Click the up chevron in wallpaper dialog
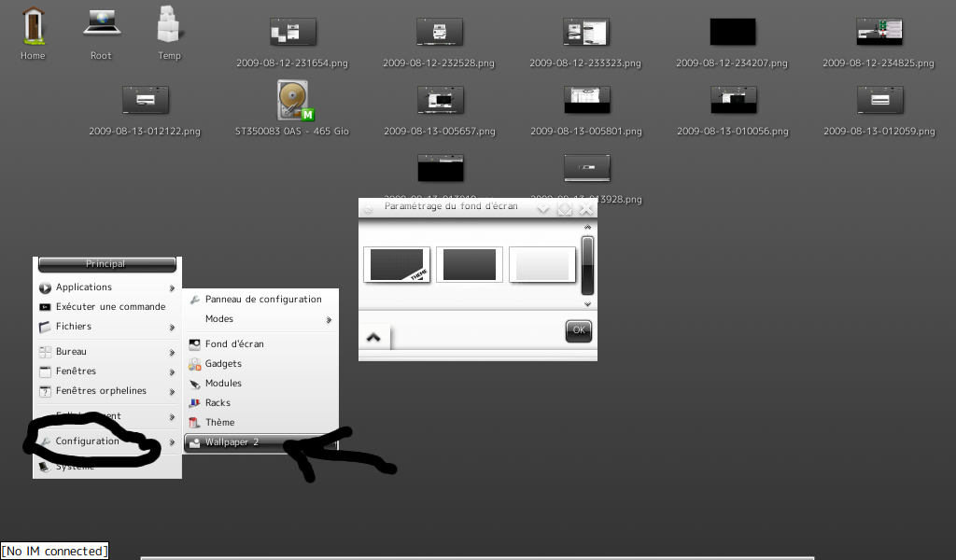956x560 pixels. point(373,337)
